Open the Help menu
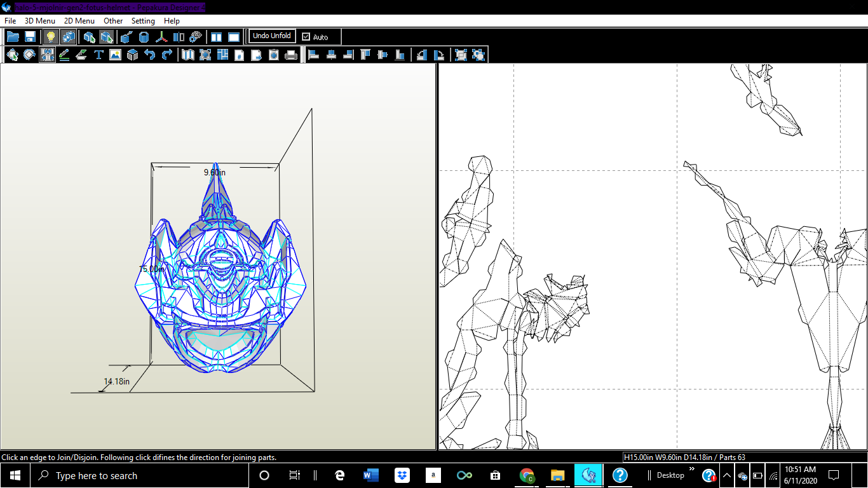Image resolution: width=868 pixels, height=488 pixels. 172,21
